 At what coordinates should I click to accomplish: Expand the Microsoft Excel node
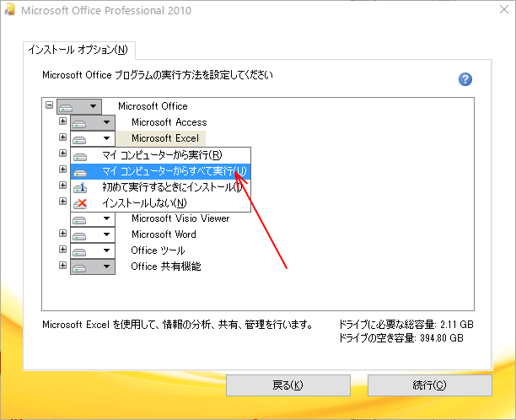pos(62,137)
